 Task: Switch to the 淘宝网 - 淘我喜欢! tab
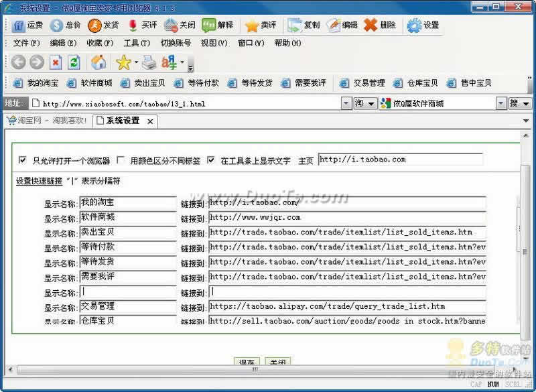point(47,121)
